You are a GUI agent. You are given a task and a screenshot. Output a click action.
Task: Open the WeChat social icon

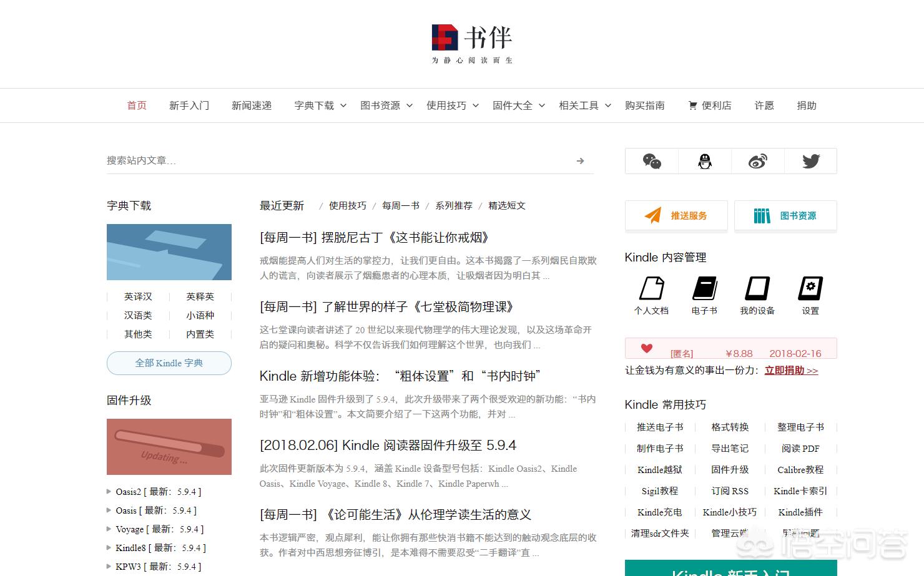[x=652, y=161]
